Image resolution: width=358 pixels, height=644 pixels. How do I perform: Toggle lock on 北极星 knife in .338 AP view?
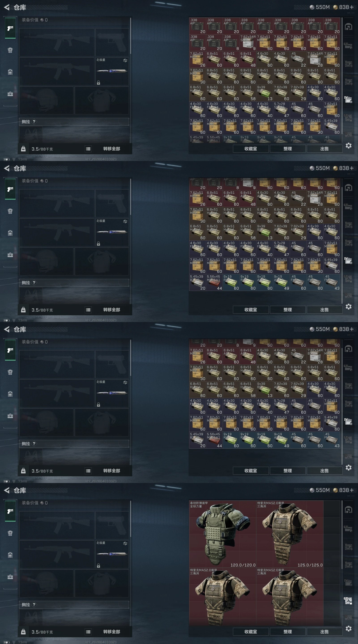click(99, 83)
